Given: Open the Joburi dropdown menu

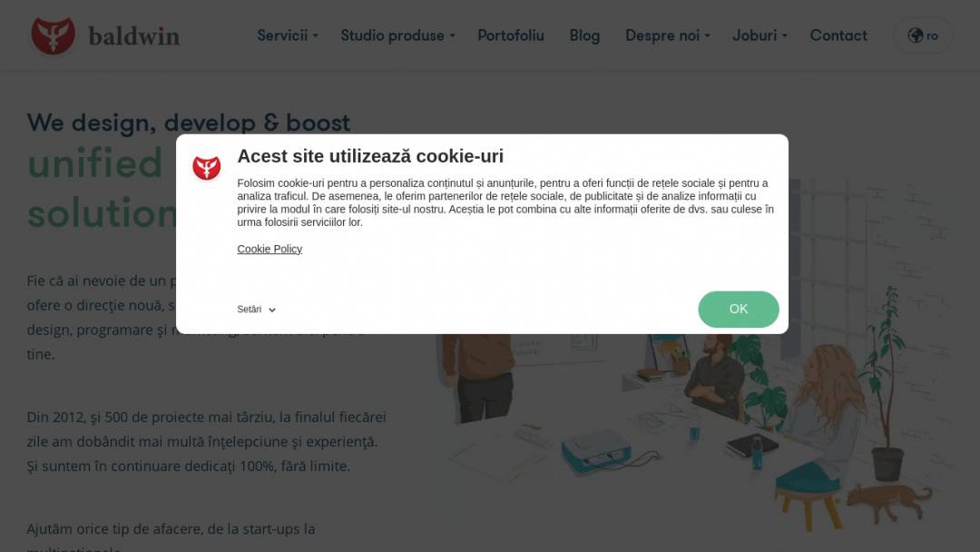Looking at the screenshot, I should (759, 35).
